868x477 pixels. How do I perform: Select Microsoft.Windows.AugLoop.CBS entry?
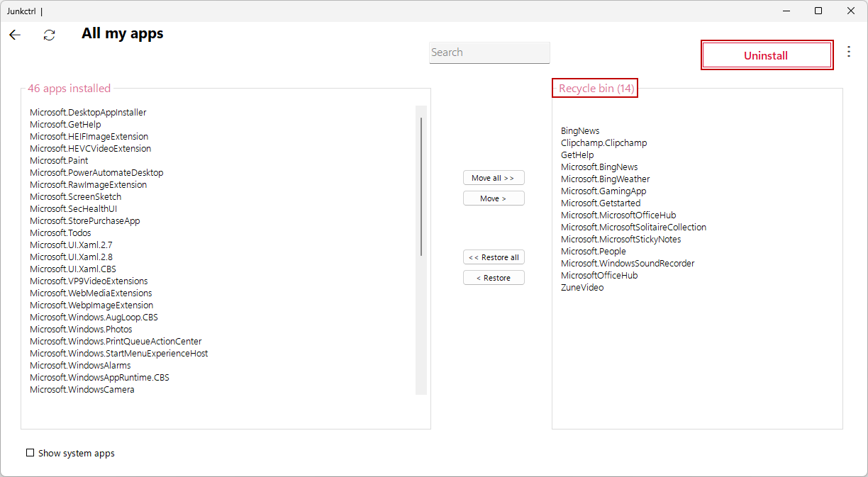click(94, 318)
